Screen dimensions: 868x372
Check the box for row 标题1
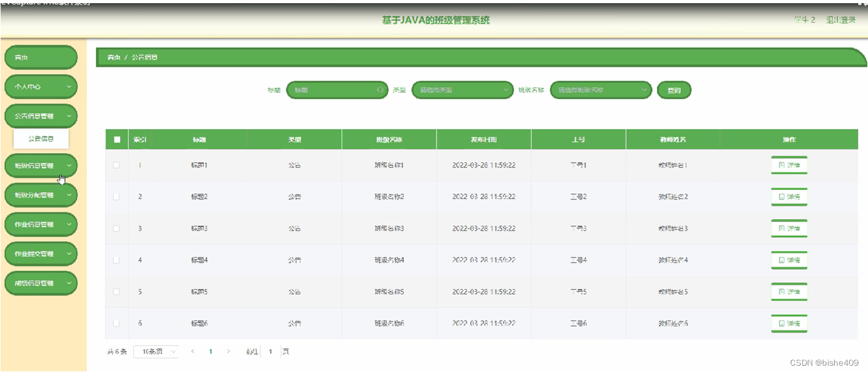[116, 165]
